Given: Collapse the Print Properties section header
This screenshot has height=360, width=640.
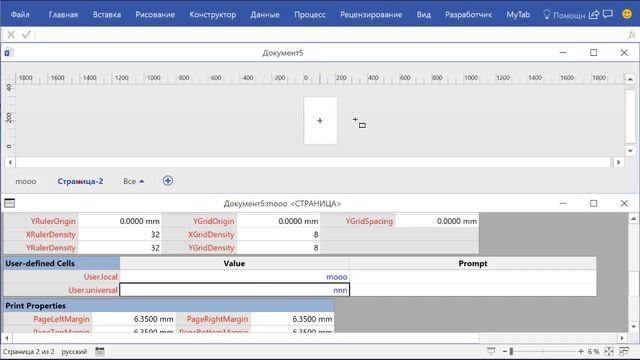Looking at the screenshot, I should pyautogui.click(x=169, y=306).
